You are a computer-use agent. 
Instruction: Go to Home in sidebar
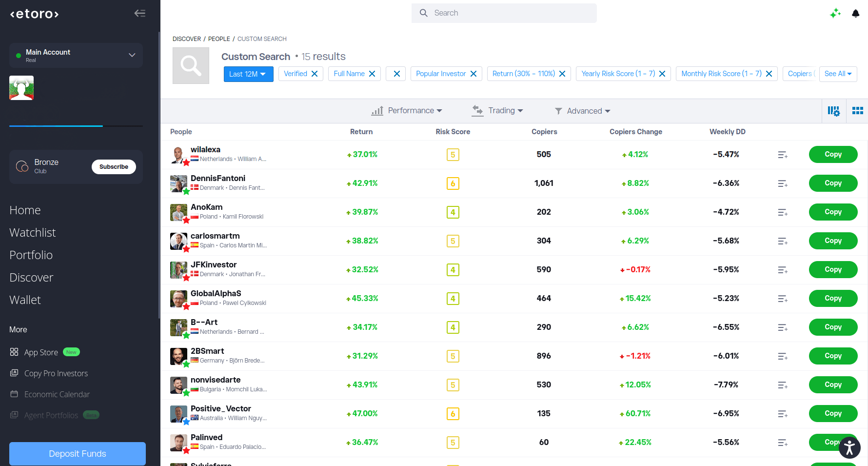pyautogui.click(x=25, y=210)
